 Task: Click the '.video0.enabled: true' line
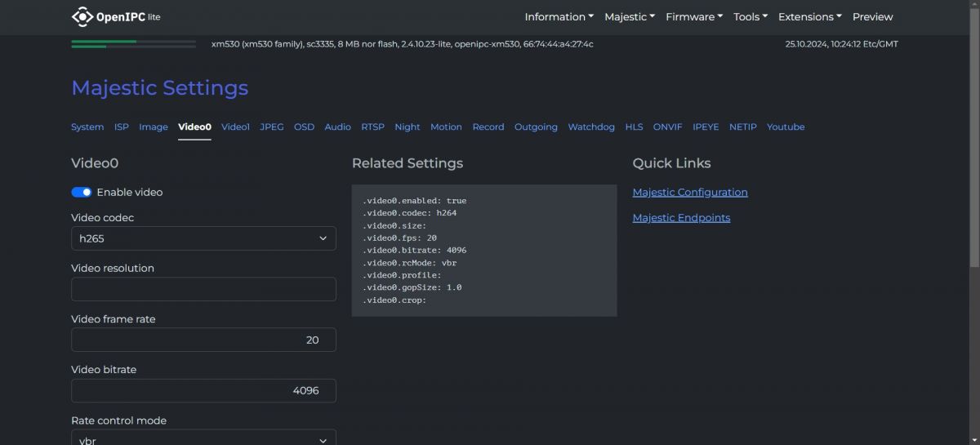414,200
